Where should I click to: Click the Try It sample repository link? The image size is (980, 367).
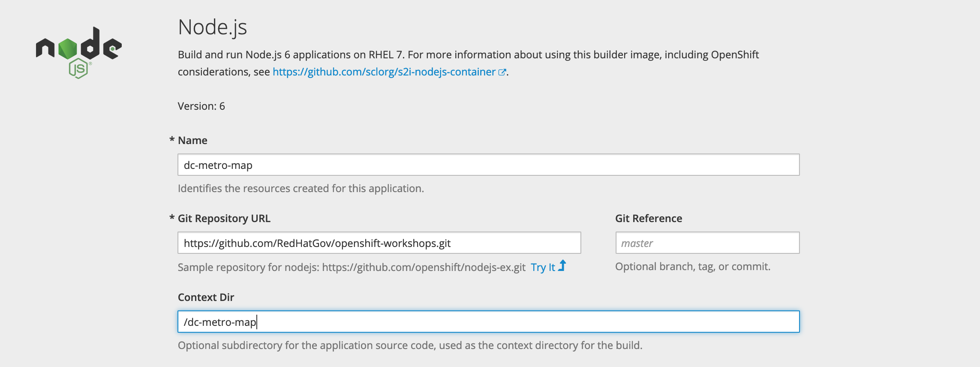(x=543, y=267)
